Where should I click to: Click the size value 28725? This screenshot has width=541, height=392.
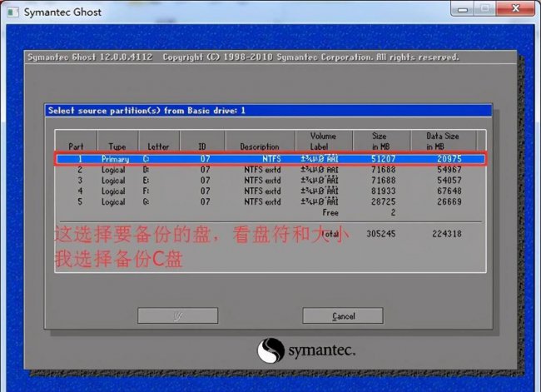[x=384, y=202]
